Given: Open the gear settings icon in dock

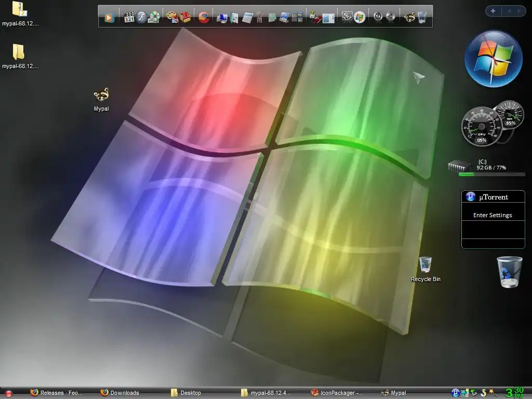Looking at the screenshot, I should [x=347, y=17].
